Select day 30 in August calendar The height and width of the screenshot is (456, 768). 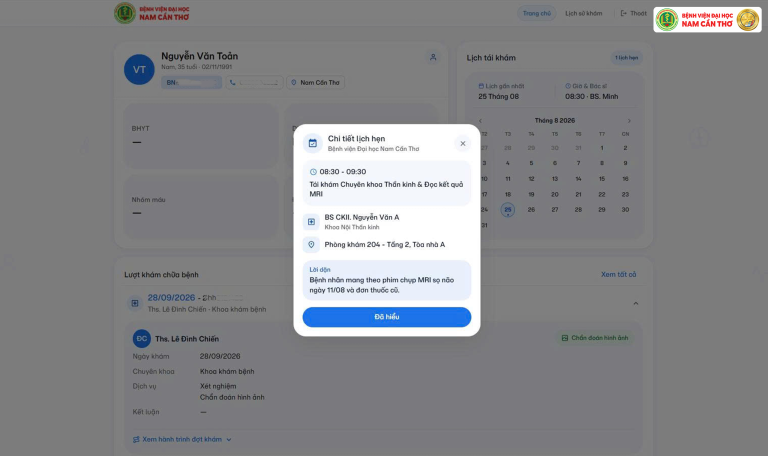625,210
